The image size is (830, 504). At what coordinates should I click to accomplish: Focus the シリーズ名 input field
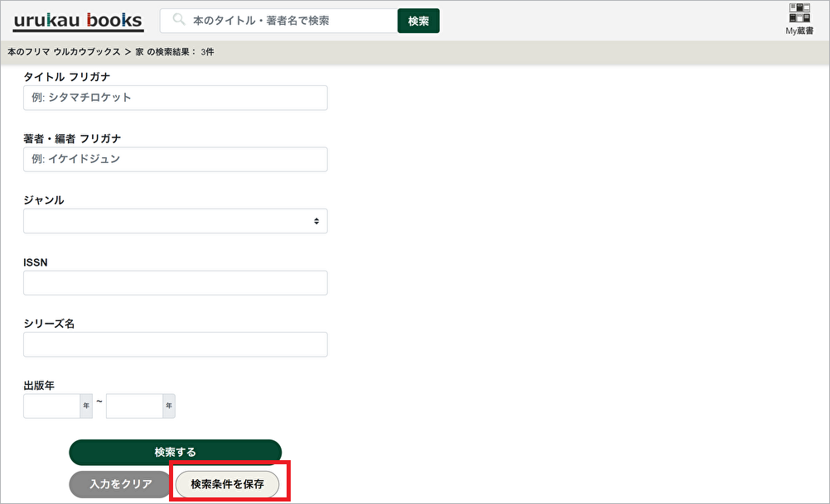[175, 344]
